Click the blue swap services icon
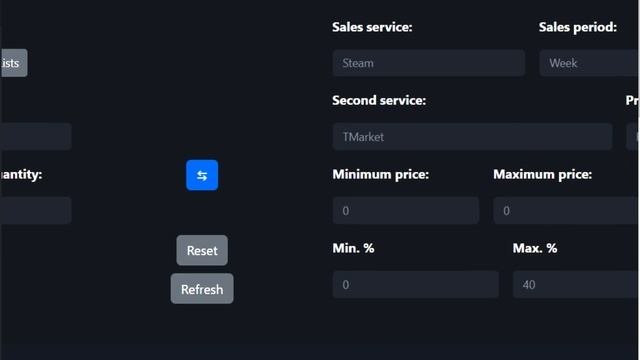The image size is (640, 360). (x=202, y=175)
